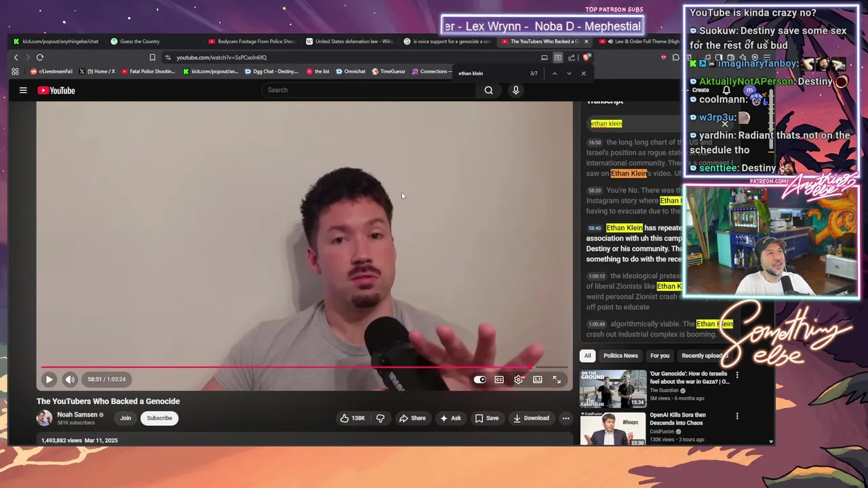This screenshot has width=868, height=488.
Task: Select the All filter chip
Action: [588, 356]
